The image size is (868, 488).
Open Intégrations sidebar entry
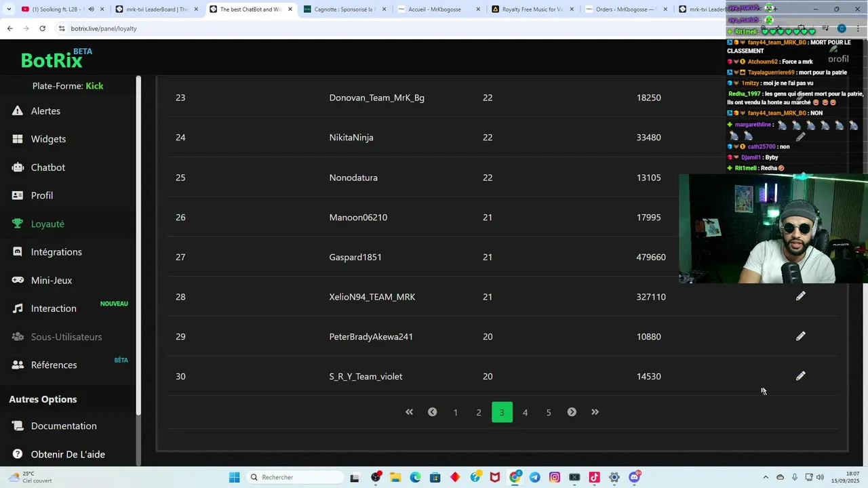(56, 251)
